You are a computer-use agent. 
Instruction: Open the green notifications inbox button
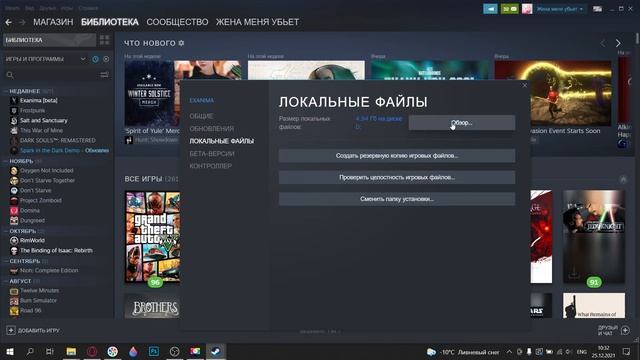click(509, 9)
